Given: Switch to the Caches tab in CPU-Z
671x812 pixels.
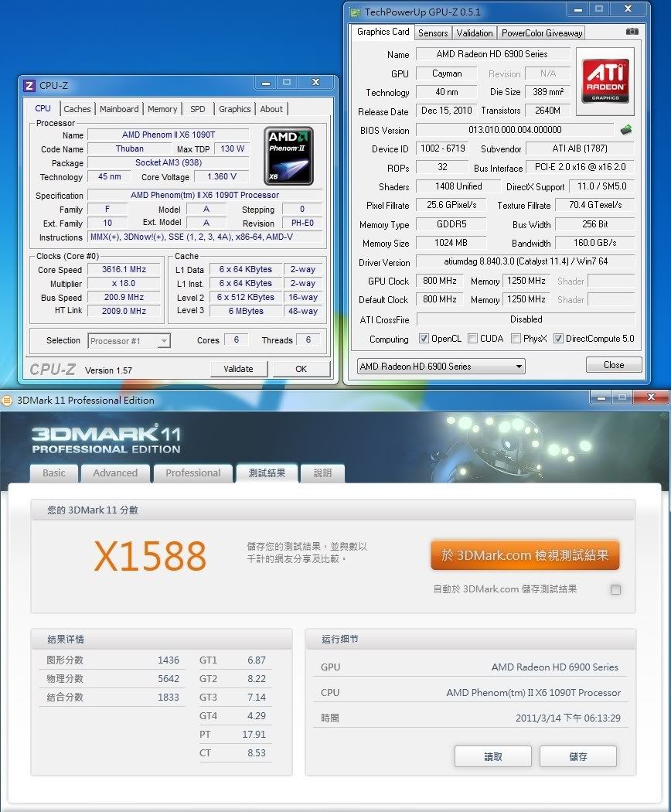Looking at the screenshot, I should point(77,109).
